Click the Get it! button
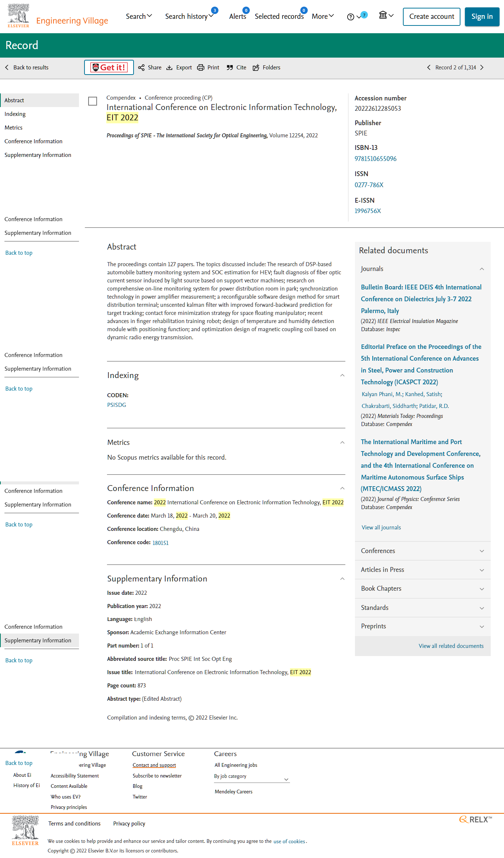504x858 pixels. click(x=109, y=68)
